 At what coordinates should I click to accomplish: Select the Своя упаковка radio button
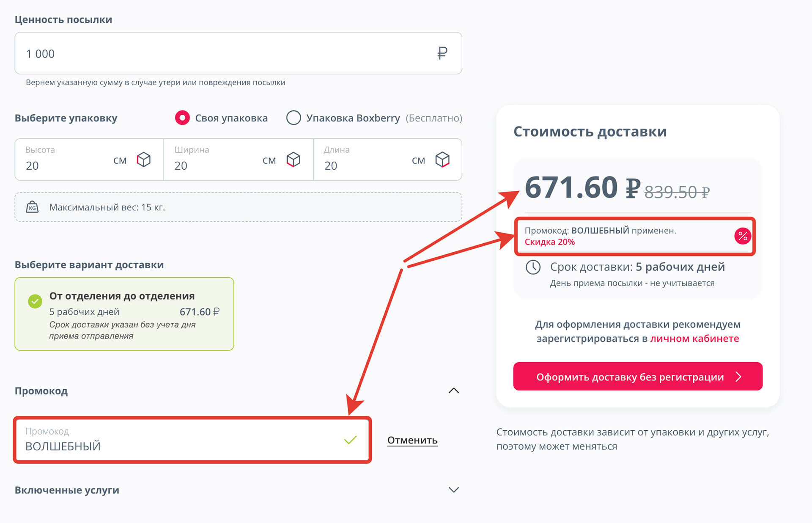[x=182, y=118]
